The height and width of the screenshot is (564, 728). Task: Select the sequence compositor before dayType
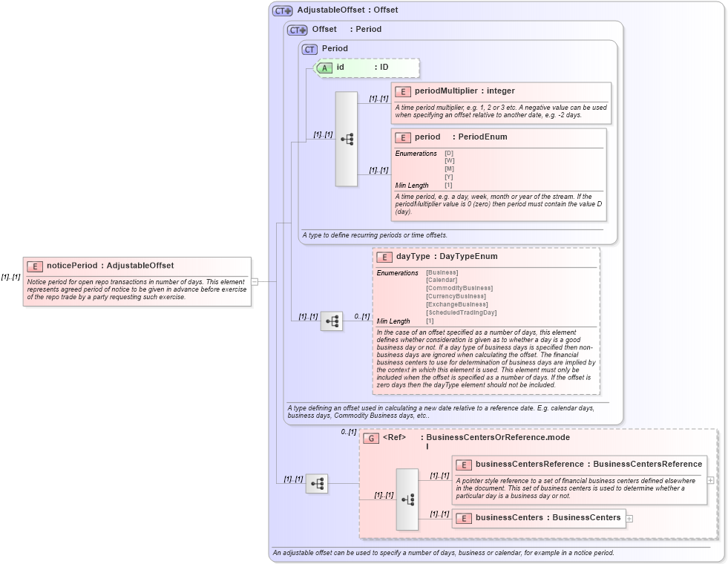click(332, 321)
